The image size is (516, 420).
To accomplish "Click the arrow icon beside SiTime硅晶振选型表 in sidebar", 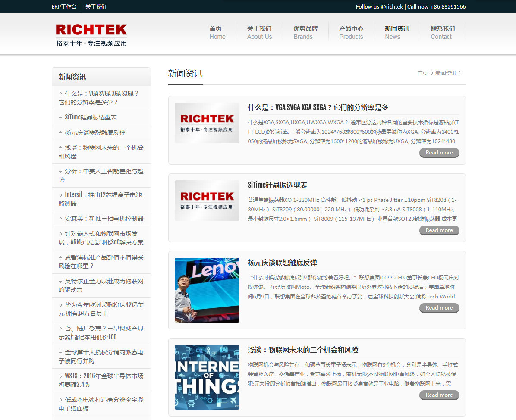I will click(60, 117).
